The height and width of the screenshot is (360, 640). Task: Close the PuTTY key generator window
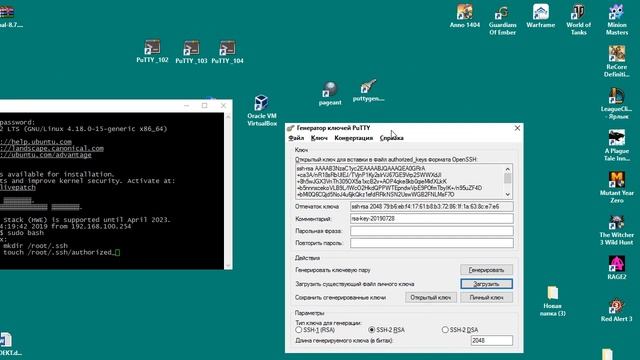point(517,128)
